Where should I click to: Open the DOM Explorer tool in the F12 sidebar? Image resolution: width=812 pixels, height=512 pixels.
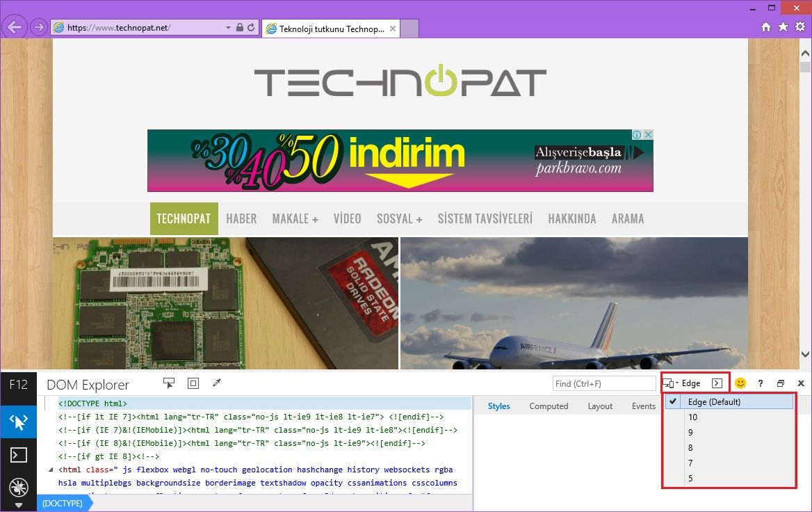18,422
